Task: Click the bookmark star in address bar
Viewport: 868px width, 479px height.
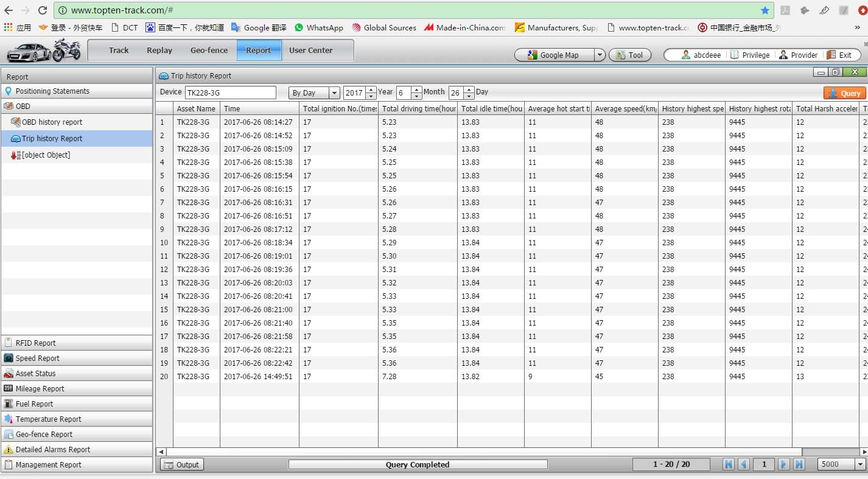Action: [765, 10]
